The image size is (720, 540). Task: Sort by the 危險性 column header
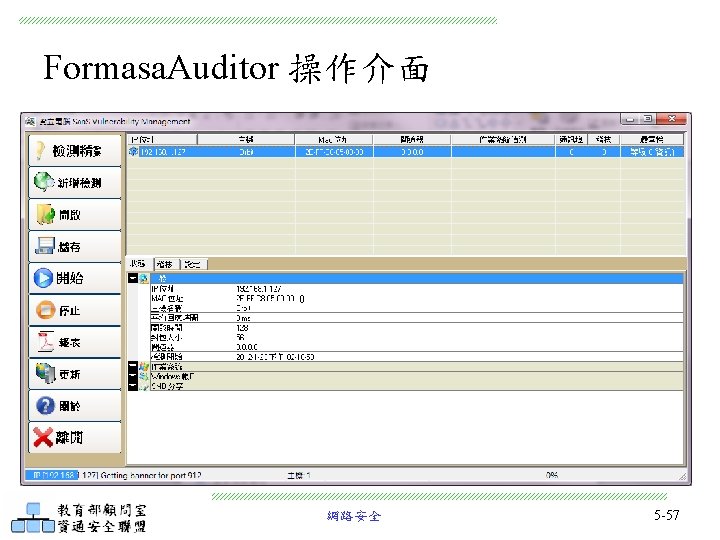(x=652, y=139)
